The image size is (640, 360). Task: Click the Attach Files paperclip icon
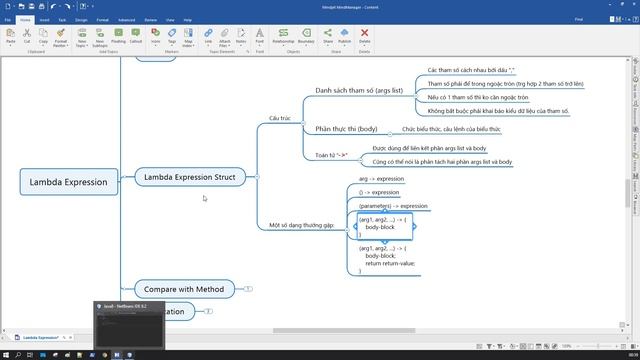(x=224, y=33)
